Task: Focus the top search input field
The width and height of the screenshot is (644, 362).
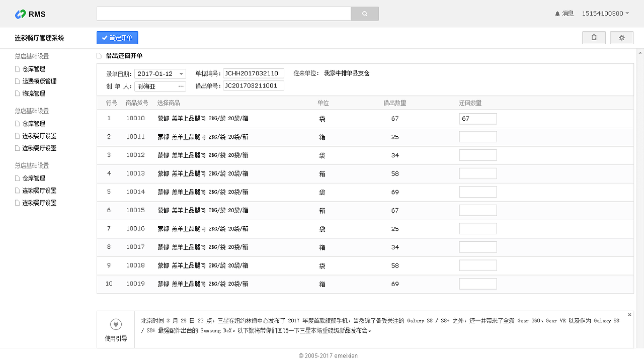Action: (x=224, y=14)
